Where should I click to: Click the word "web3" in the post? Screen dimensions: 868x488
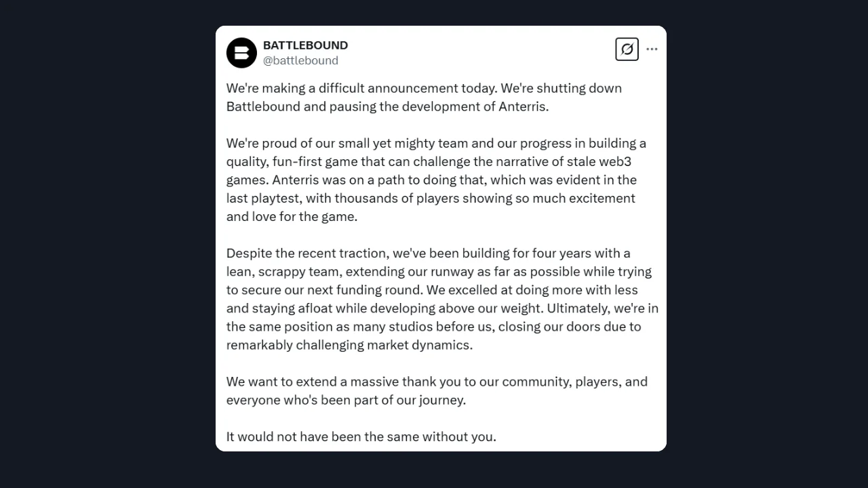[613, 161]
